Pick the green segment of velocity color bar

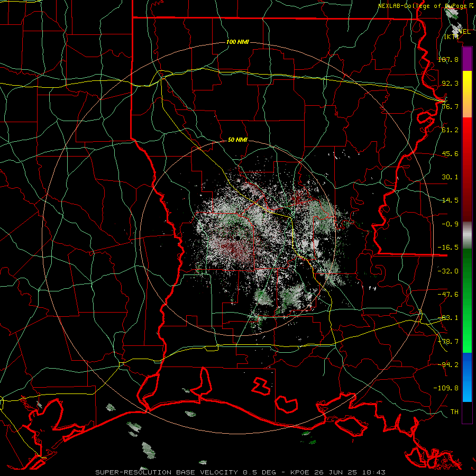[467, 300]
